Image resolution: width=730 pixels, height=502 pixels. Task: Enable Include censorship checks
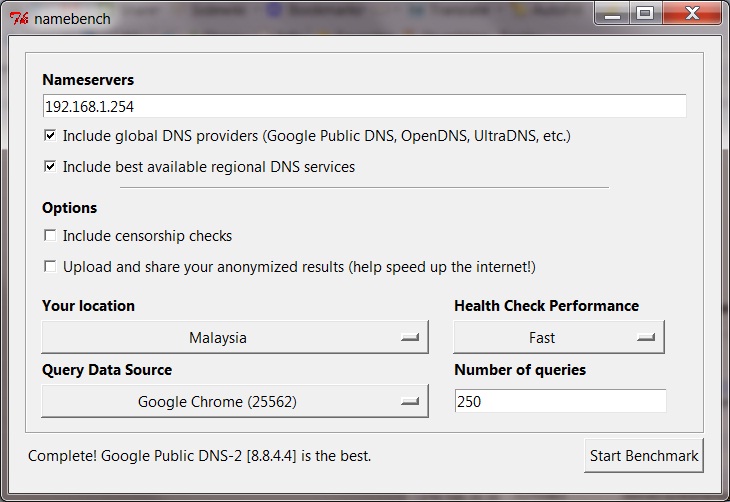tap(50, 235)
